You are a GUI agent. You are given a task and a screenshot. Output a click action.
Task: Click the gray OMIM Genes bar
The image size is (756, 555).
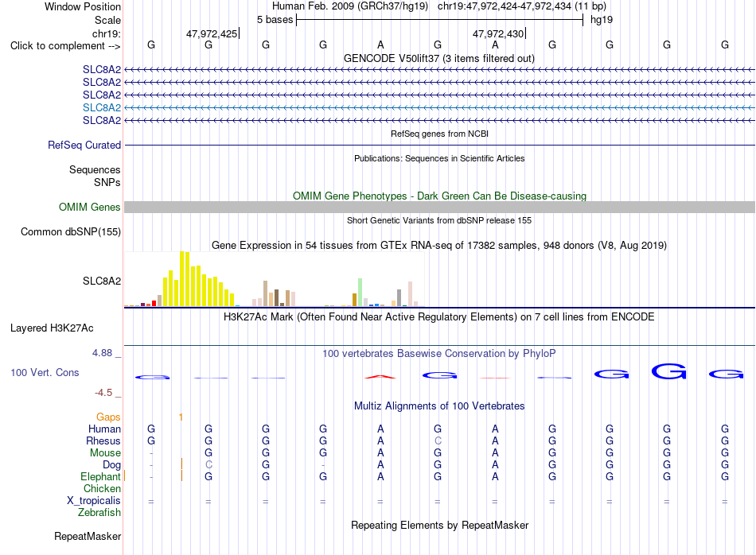(439, 208)
